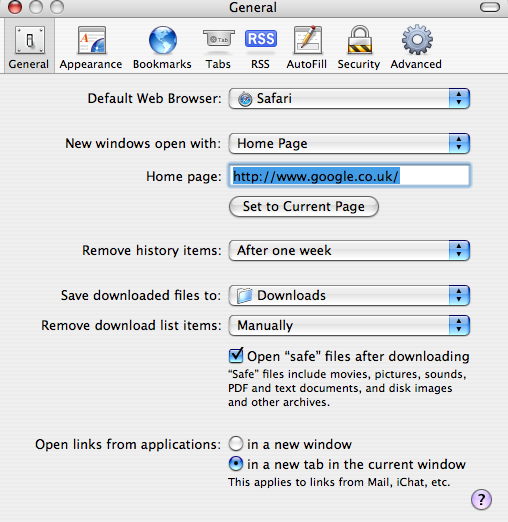Viewport: 508px width, 522px height.
Task: Open the Advanced gear pane
Action: tap(416, 47)
